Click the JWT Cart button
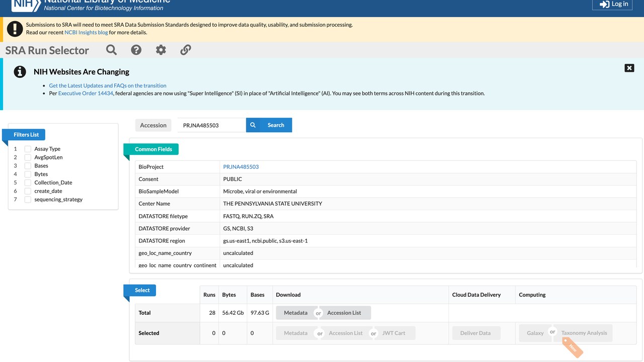The width and height of the screenshot is (644, 362). click(x=393, y=333)
